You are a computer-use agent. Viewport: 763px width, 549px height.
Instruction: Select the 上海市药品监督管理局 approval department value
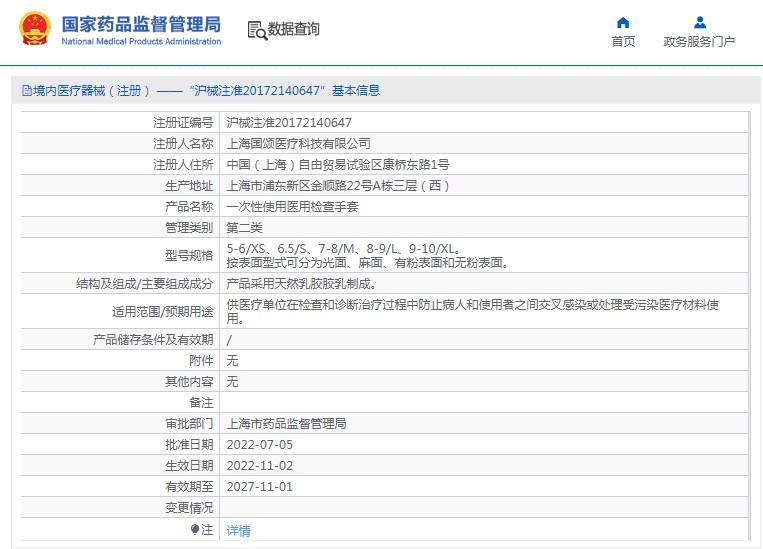click(286, 423)
